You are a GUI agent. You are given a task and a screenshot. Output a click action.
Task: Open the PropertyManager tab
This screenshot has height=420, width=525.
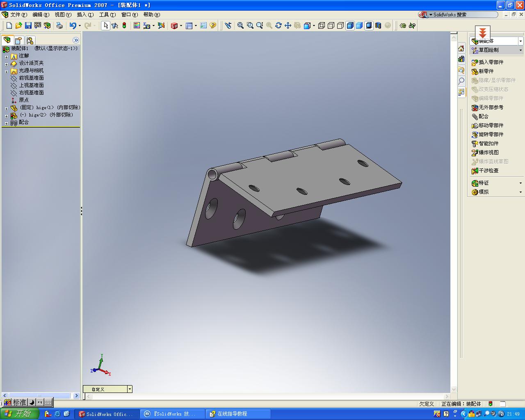18,40
